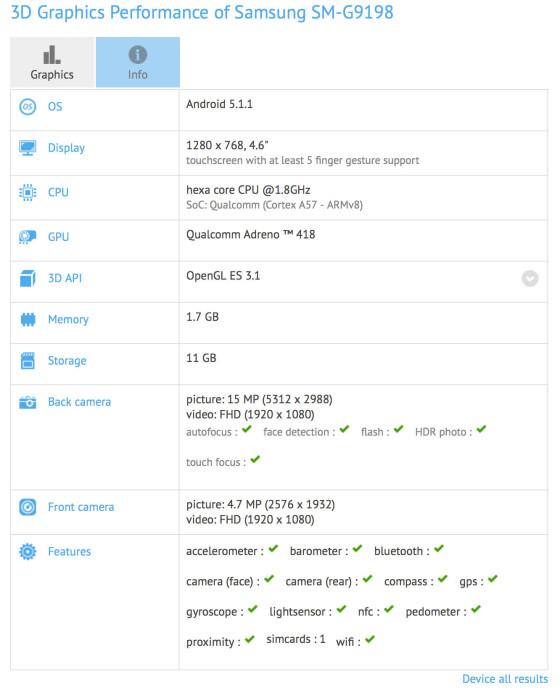Click the Memory chip icon
560x693 pixels.
coord(27,319)
